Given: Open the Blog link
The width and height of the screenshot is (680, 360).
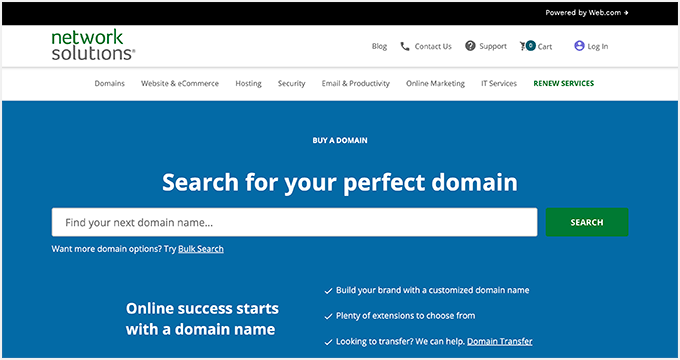Looking at the screenshot, I should tap(379, 46).
